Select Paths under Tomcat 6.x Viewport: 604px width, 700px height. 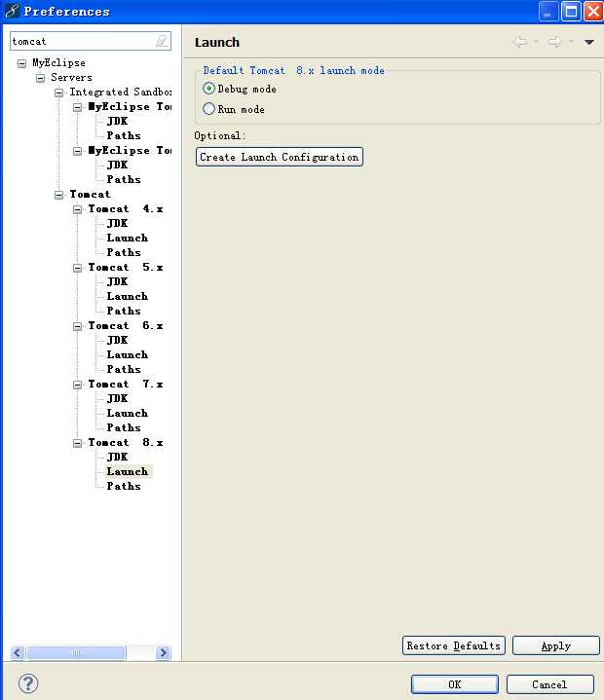click(124, 369)
